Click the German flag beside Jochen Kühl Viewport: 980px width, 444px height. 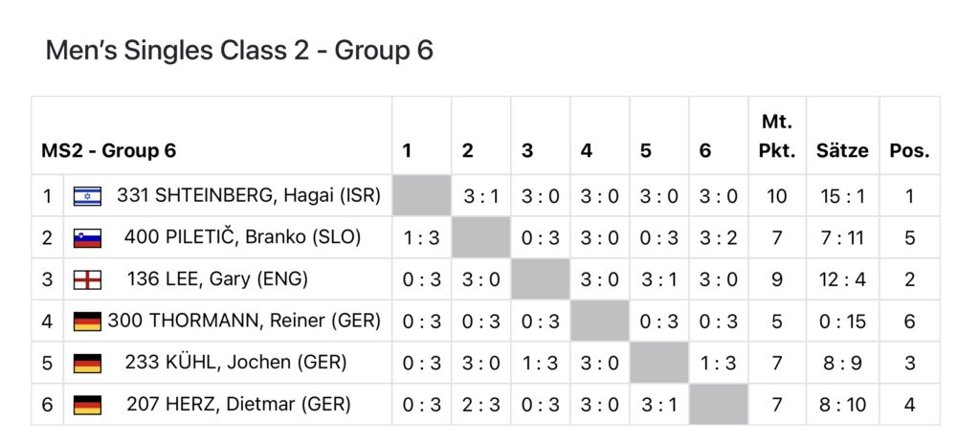(x=87, y=364)
